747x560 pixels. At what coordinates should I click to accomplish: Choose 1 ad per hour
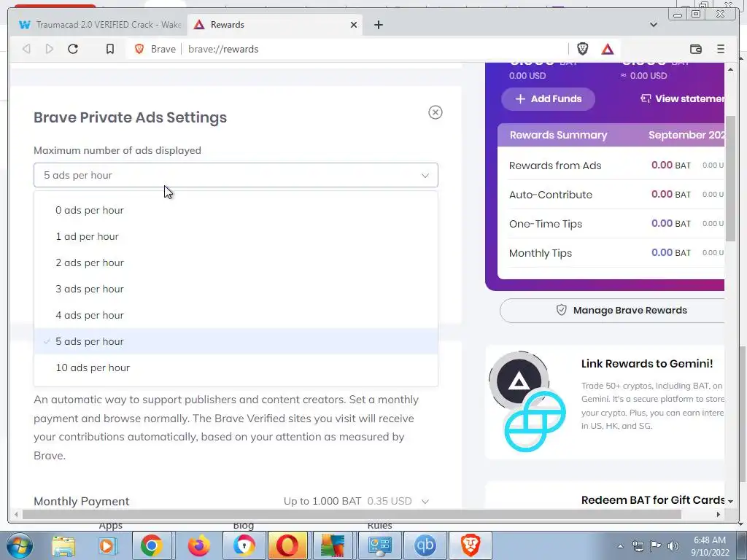click(x=236, y=236)
